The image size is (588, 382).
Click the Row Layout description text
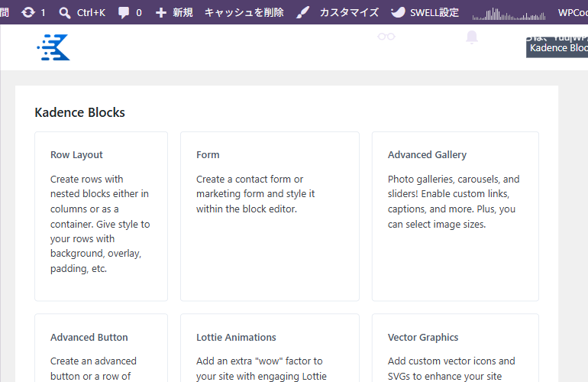(x=100, y=224)
